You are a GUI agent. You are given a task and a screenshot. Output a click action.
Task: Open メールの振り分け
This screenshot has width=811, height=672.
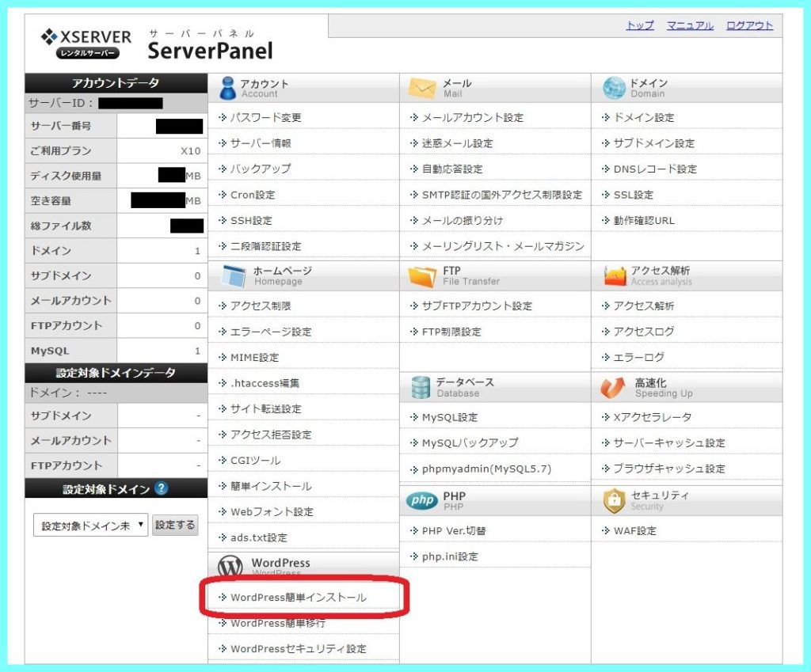pos(463,221)
